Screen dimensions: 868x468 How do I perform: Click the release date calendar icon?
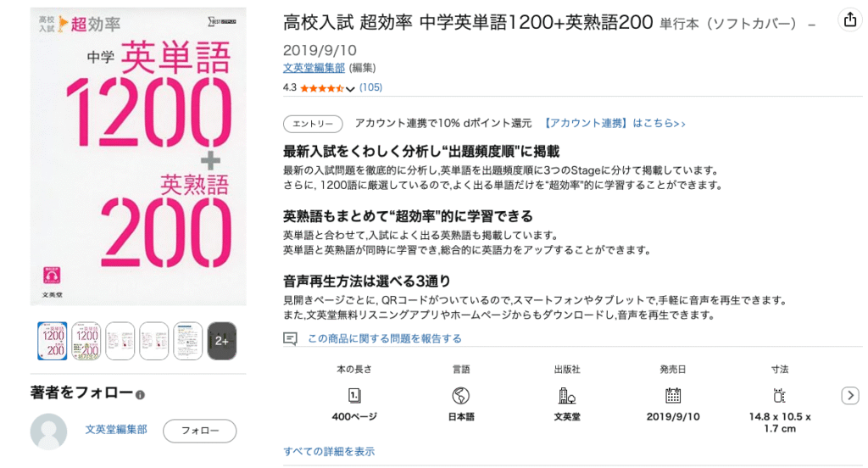pyautogui.click(x=672, y=395)
